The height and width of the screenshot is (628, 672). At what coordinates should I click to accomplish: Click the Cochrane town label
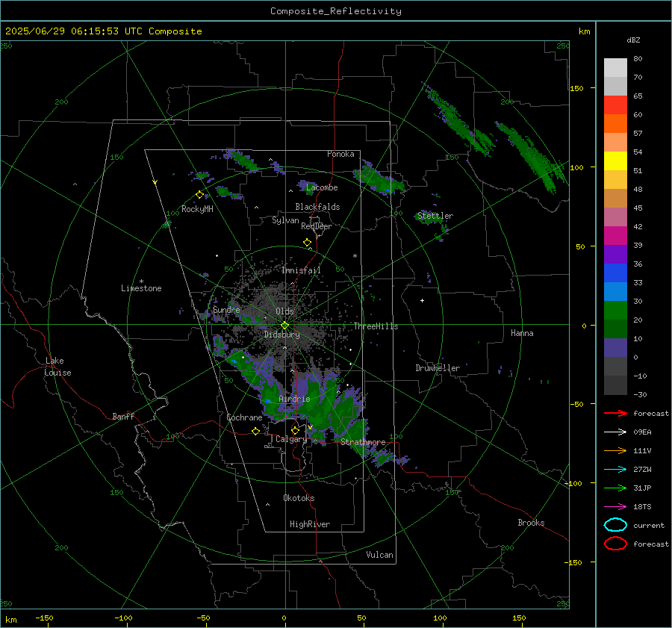[x=244, y=417]
